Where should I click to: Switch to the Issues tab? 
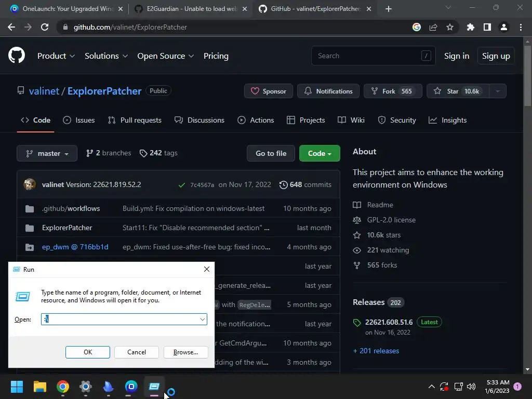(x=79, y=120)
